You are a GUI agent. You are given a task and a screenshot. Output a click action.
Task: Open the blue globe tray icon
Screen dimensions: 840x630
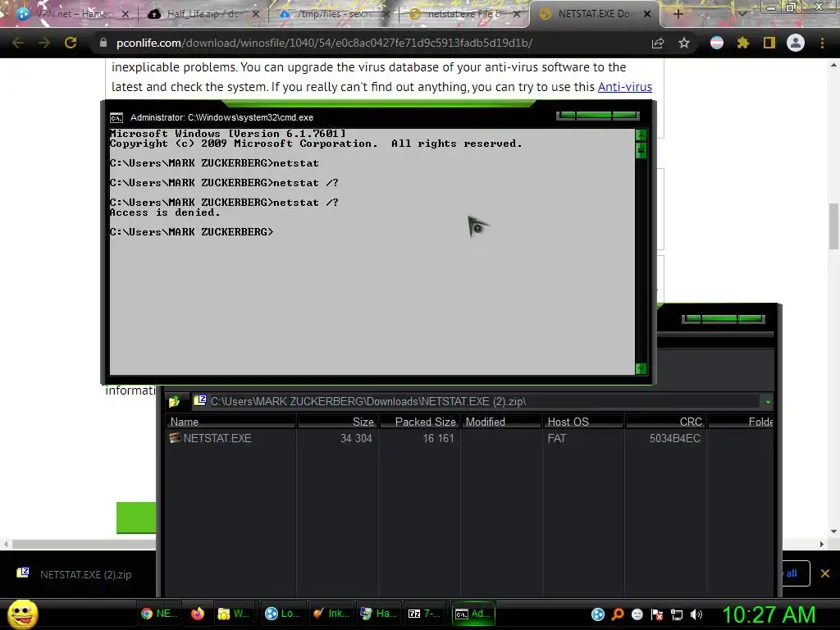[x=598, y=614]
